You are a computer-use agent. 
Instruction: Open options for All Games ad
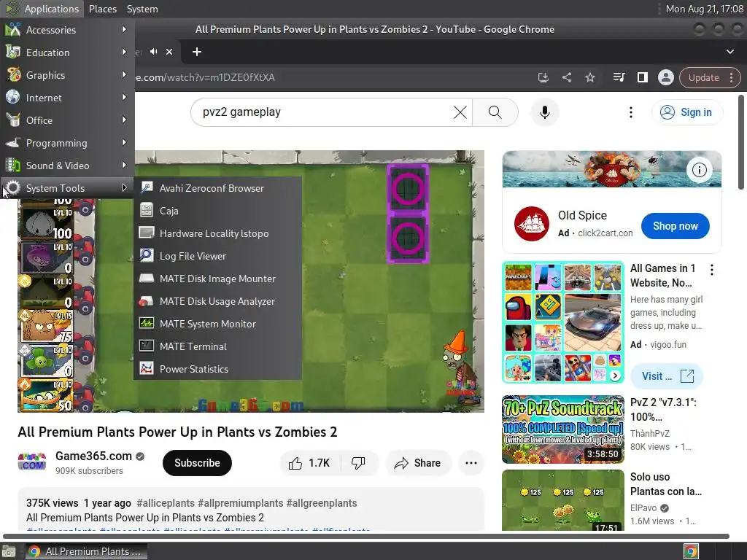[x=712, y=270]
